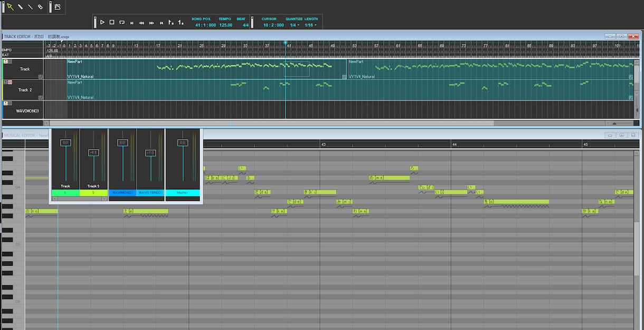Click the BEAT value 4/4 in transport

pos(245,25)
